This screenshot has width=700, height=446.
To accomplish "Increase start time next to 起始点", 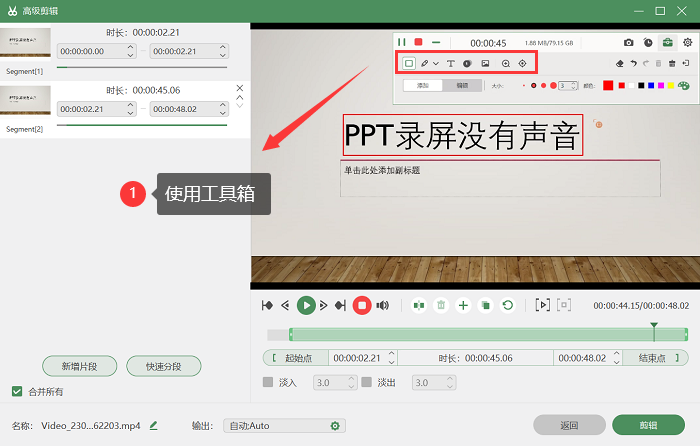I will coord(392,354).
